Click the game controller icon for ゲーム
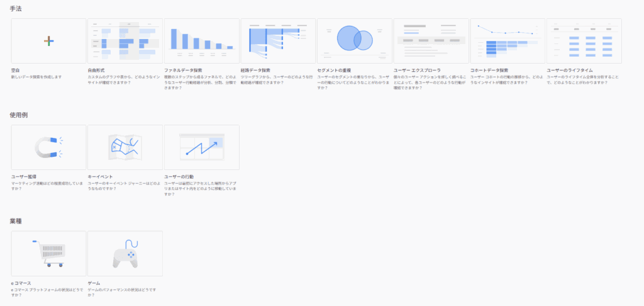Image resolution: width=644 pixels, height=306 pixels. 125,253
